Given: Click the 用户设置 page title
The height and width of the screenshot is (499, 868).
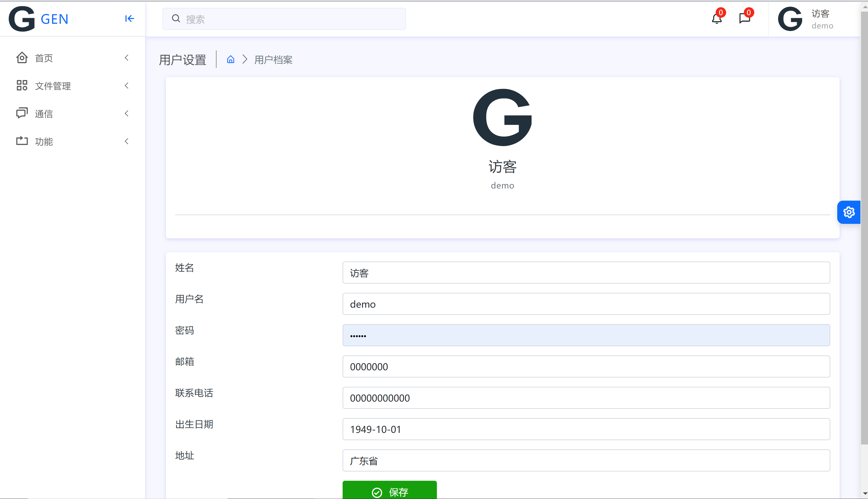Looking at the screenshot, I should click(183, 60).
